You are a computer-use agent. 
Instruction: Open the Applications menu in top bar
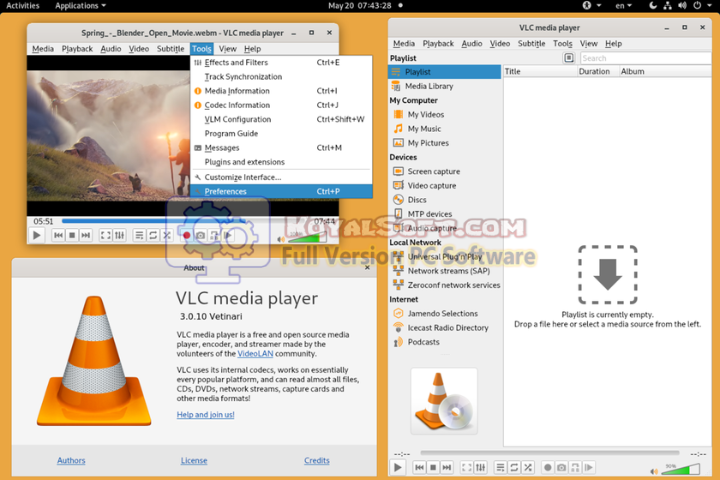[80, 6]
